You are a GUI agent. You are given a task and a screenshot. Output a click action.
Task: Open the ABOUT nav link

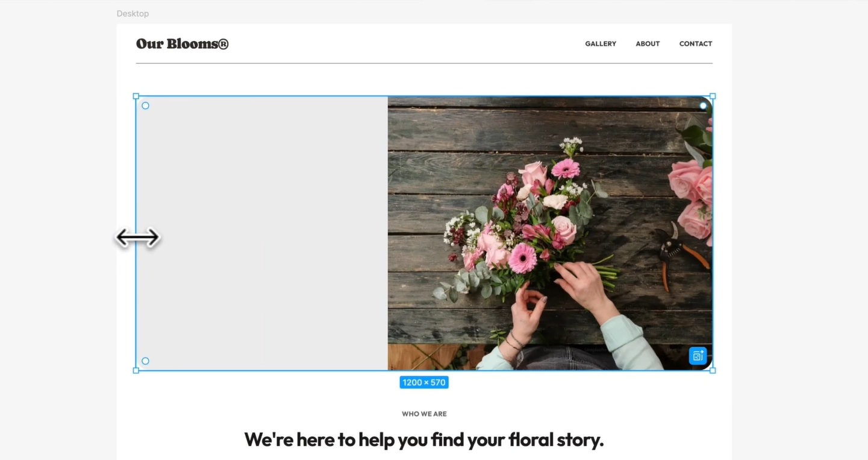coord(648,43)
